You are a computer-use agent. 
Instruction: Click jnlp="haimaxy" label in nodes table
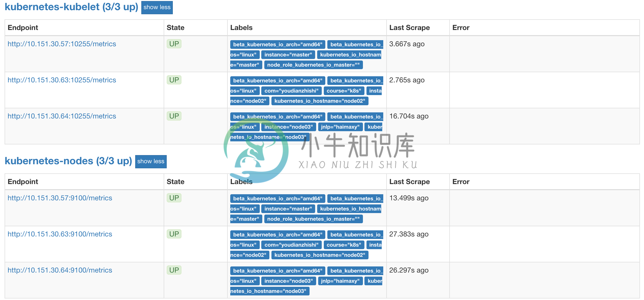tap(340, 281)
